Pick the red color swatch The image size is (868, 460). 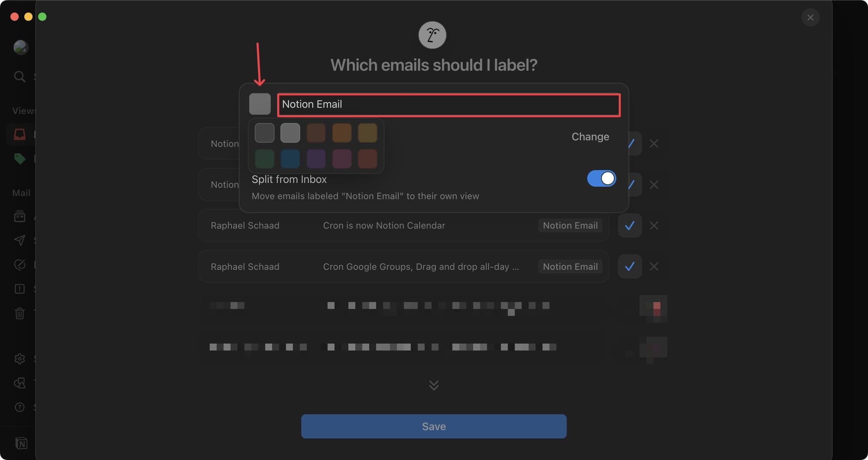click(368, 159)
